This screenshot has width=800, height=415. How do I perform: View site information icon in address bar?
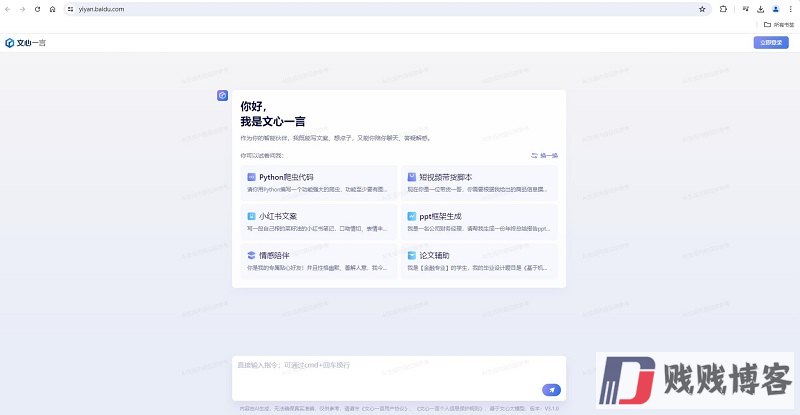pos(70,9)
